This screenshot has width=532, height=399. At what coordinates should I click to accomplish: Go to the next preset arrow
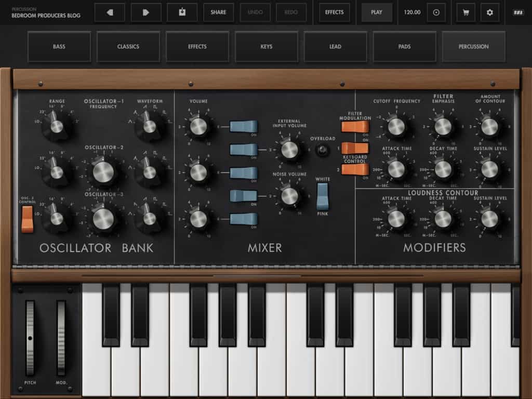[146, 12]
